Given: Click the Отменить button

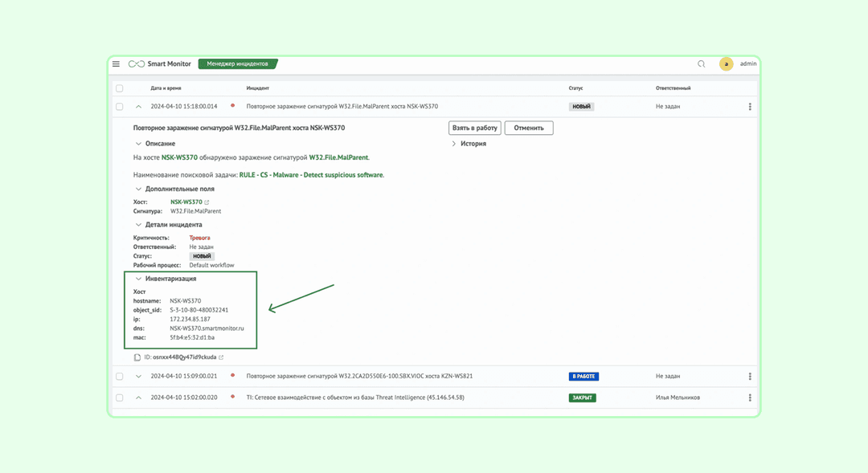Looking at the screenshot, I should tap(529, 128).
